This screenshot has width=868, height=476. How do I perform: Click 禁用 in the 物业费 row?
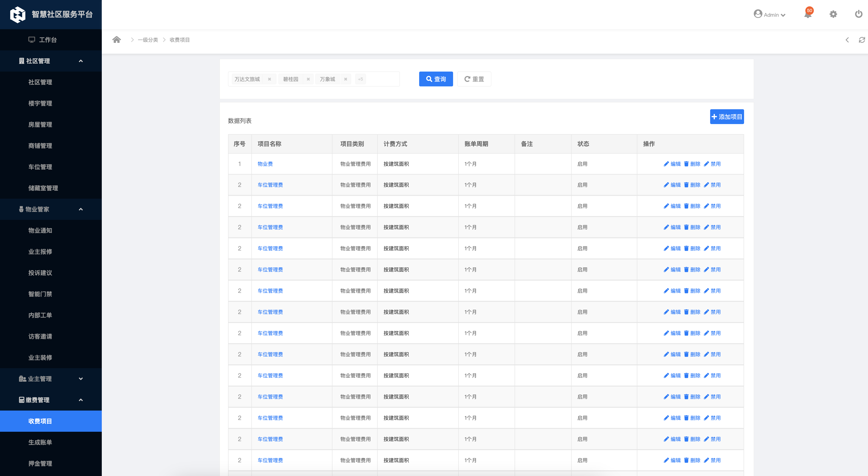[712, 164]
